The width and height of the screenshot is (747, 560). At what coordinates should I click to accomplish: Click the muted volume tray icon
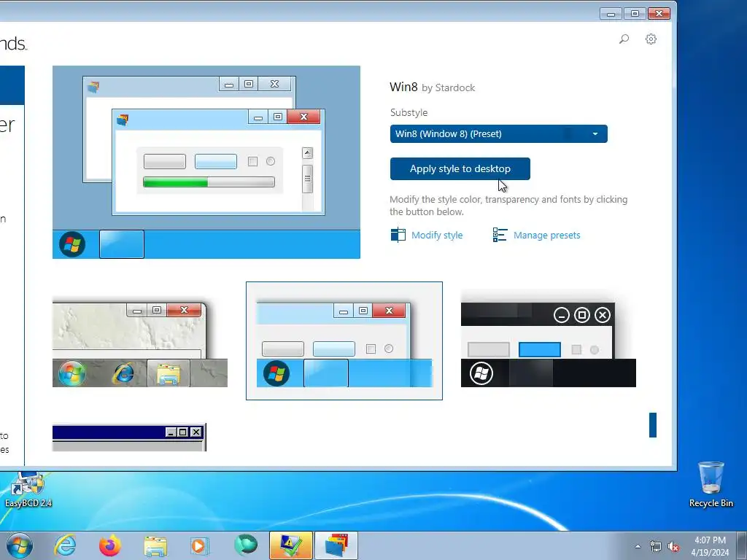(673, 547)
